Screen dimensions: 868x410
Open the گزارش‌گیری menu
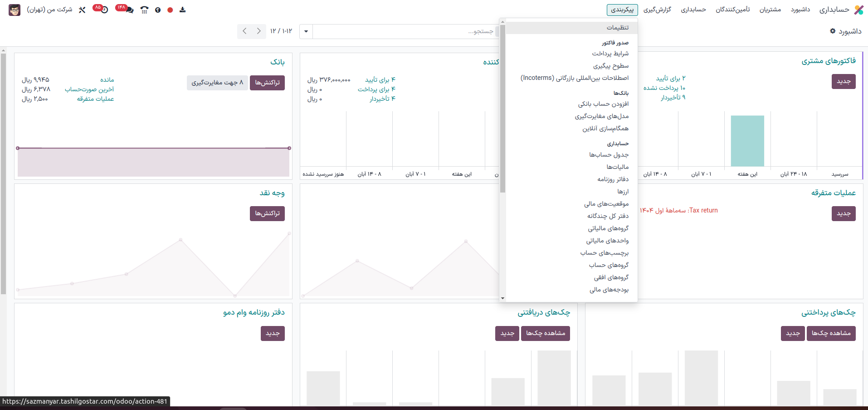[657, 10]
